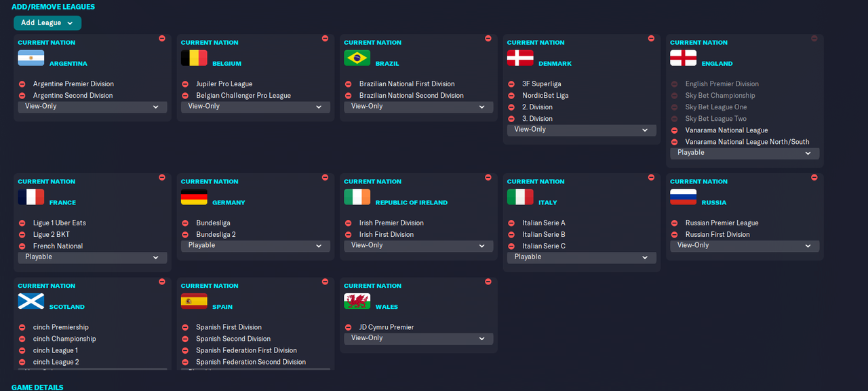Remove Ligue 1 Uber Eats league

tap(22, 223)
